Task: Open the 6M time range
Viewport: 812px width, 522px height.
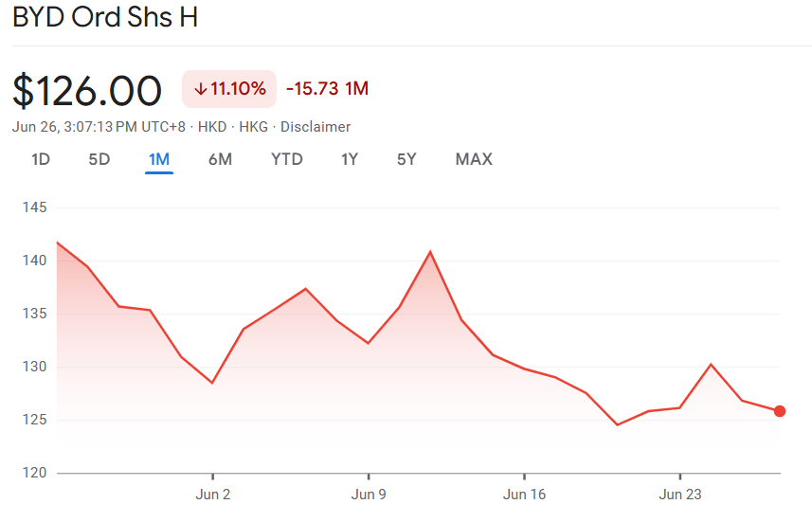Action: [x=220, y=159]
